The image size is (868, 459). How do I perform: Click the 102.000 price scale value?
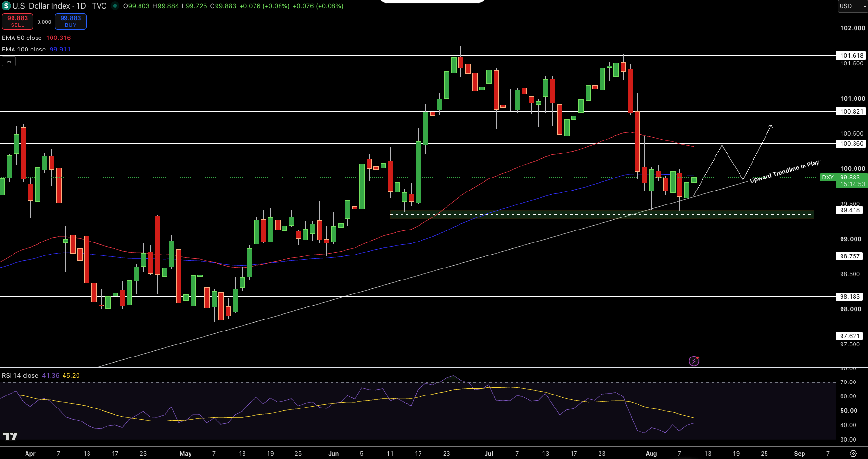click(853, 28)
